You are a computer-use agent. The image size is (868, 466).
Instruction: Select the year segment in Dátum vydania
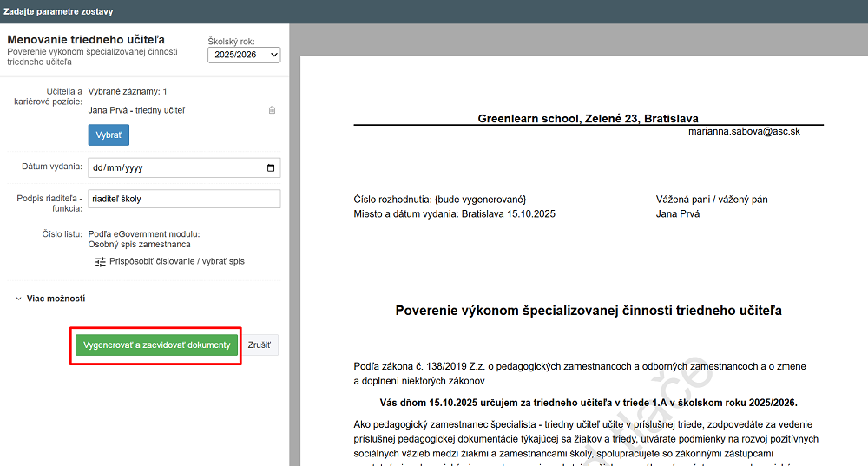click(x=134, y=167)
